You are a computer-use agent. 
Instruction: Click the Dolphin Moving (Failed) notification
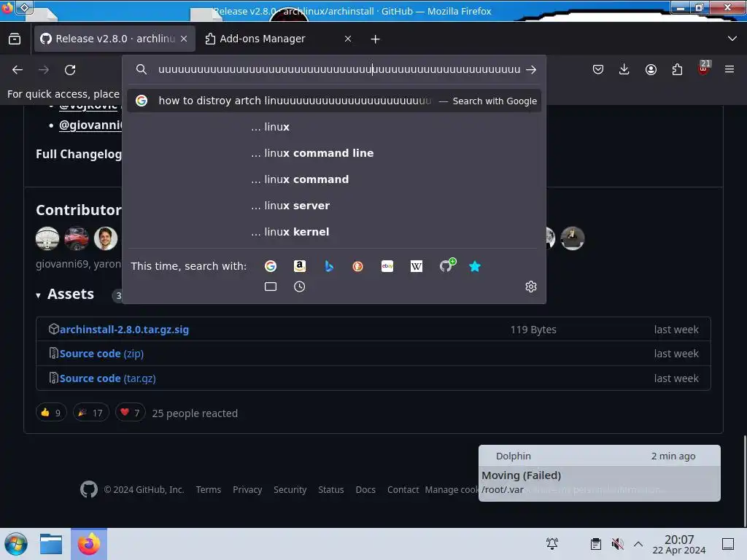[600, 472]
